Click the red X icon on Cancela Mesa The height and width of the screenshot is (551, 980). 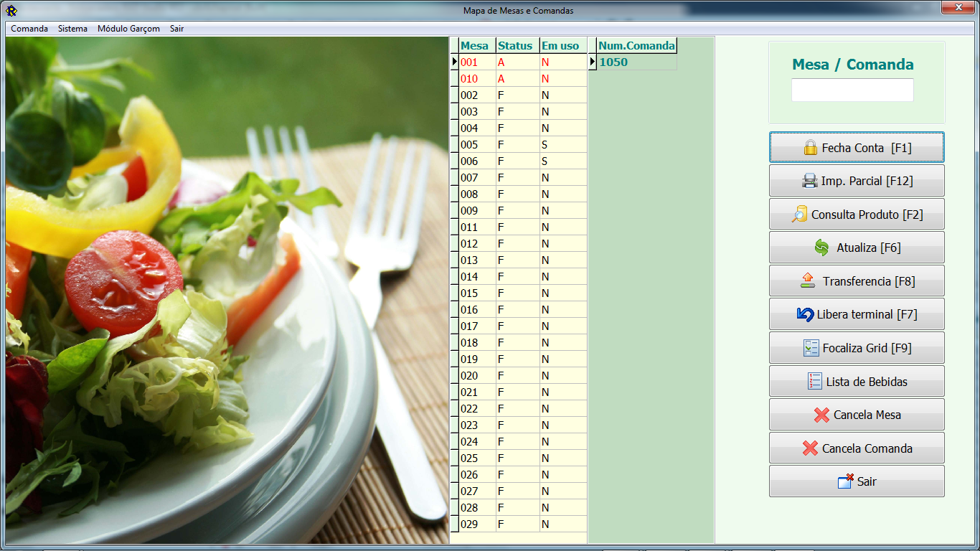tap(821, 415)
